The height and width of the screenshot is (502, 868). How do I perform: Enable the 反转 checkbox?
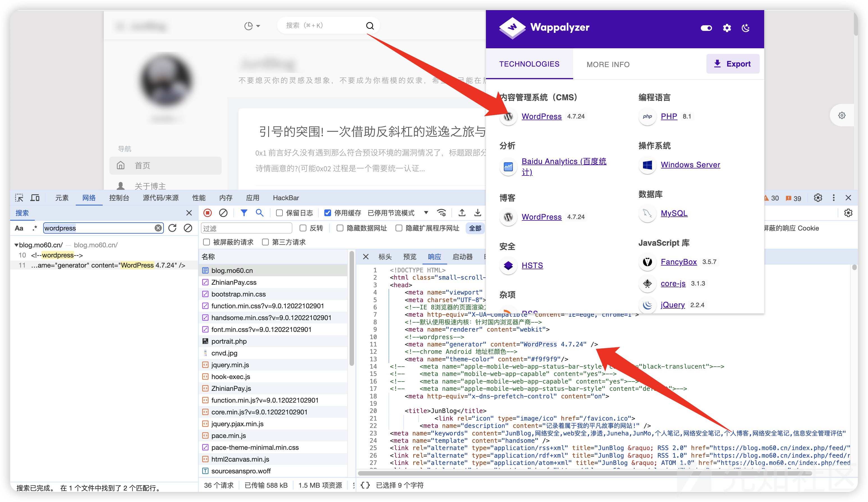point(303,228)
